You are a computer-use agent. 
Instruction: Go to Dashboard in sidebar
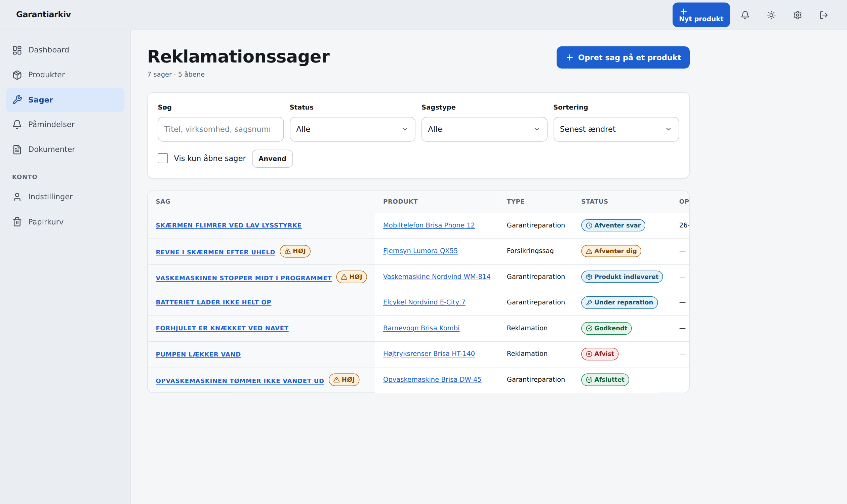tap(65, 50)
